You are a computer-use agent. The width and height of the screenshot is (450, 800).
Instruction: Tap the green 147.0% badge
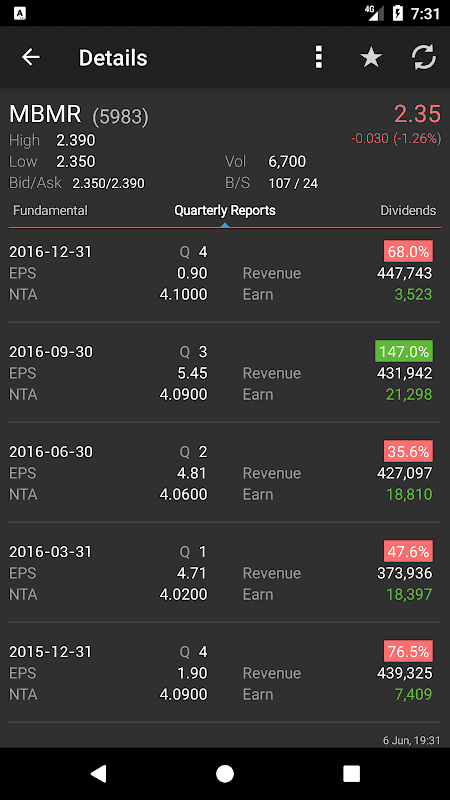click(404, 352)
